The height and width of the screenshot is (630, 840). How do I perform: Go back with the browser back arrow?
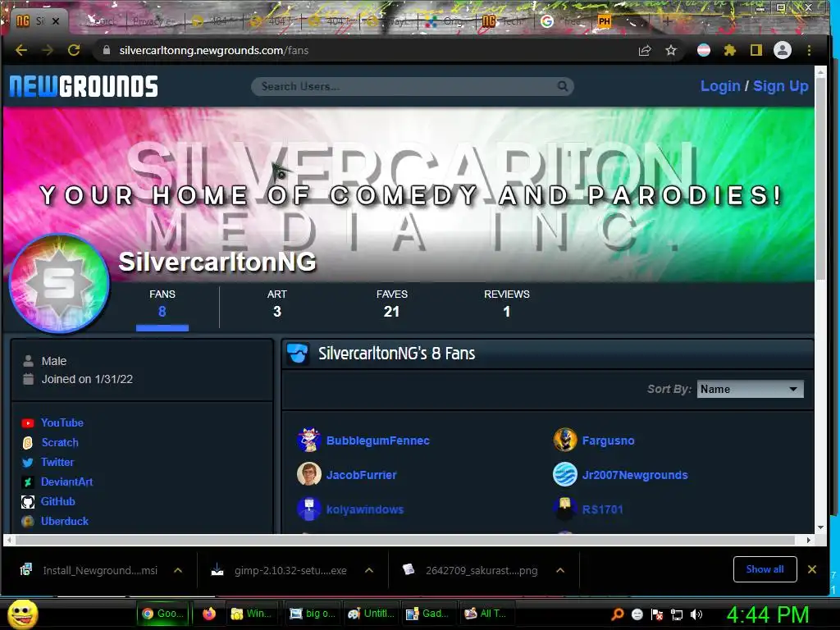tap(21, 50)
